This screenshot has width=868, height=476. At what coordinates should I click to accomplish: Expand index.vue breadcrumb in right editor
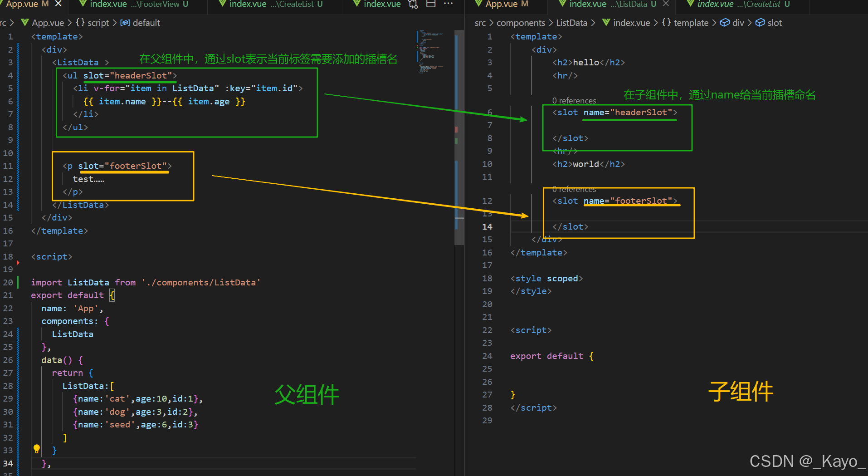626,23
